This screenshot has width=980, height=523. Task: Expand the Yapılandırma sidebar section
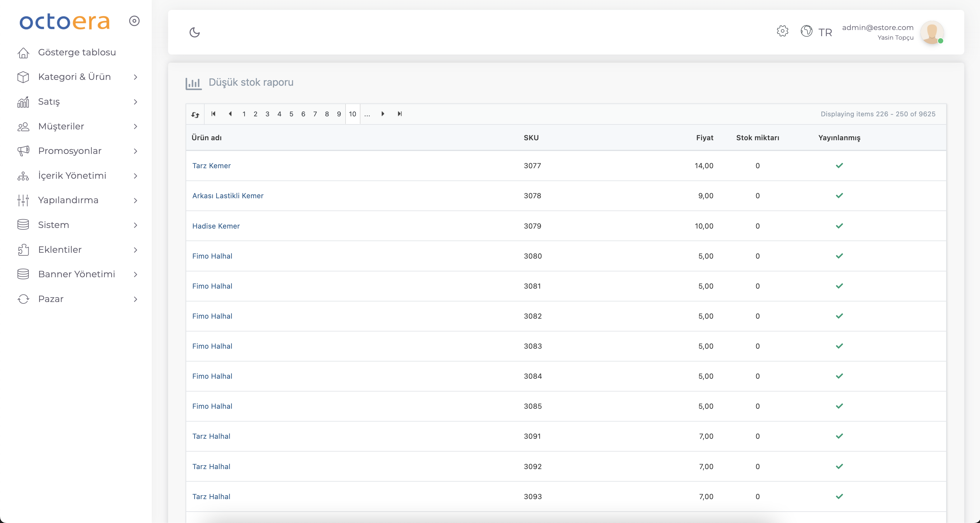tap(69, 200)
